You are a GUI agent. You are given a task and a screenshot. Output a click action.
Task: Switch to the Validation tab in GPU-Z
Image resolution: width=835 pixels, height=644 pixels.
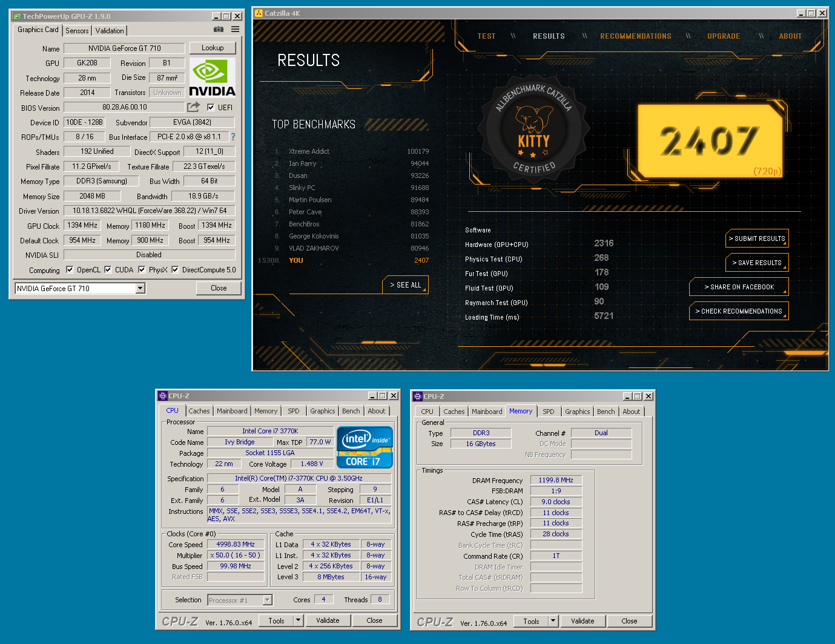coord(110,31)
